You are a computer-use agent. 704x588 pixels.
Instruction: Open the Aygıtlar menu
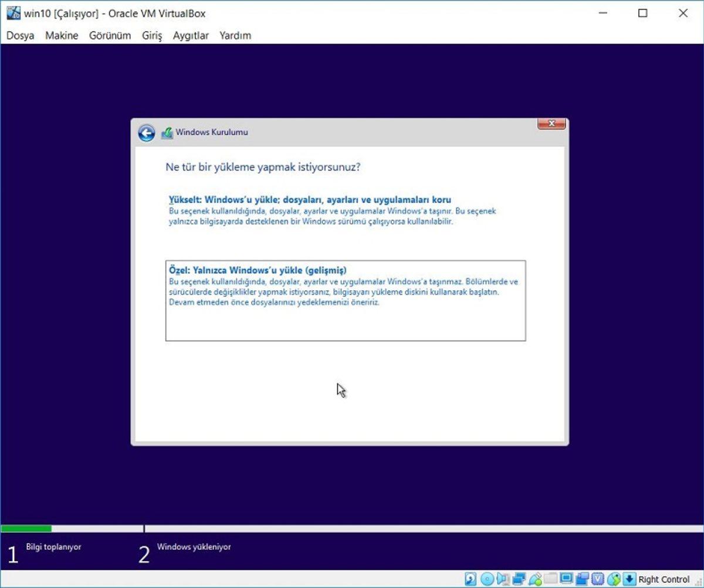[190, 35]
